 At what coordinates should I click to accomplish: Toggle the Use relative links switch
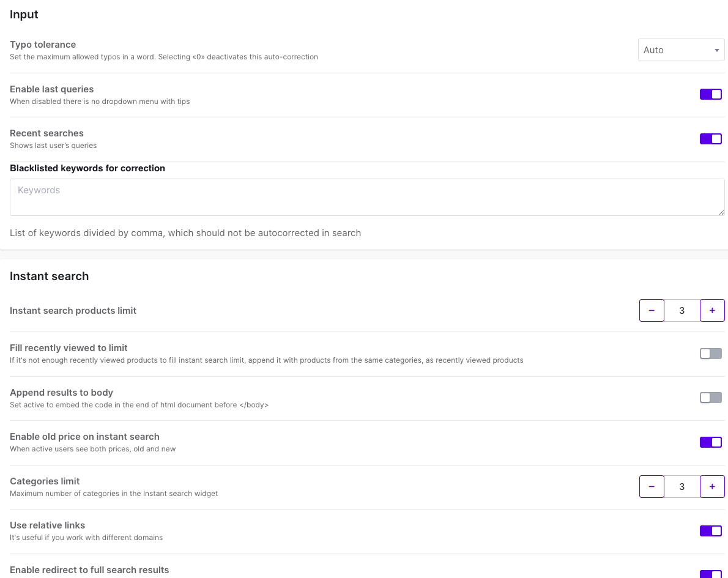click(710, 531)
